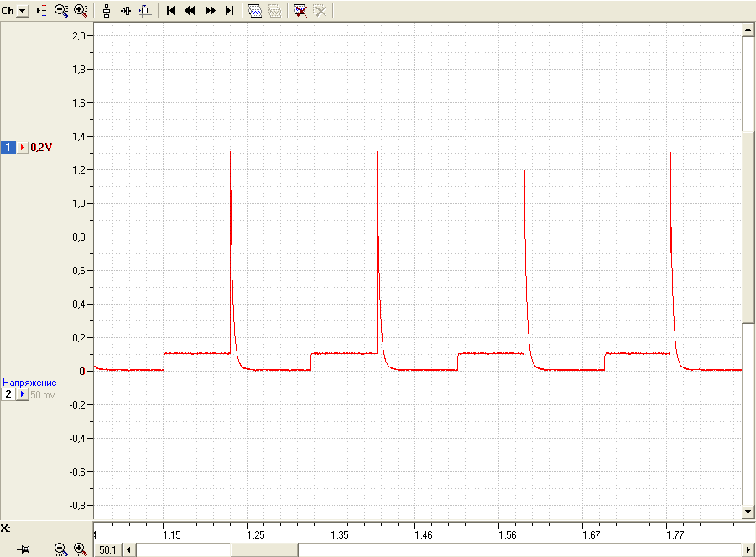Screen dimensions: 756x557
Task: Step forward with the fast-forward button
Action: click(x=211, y=11)
